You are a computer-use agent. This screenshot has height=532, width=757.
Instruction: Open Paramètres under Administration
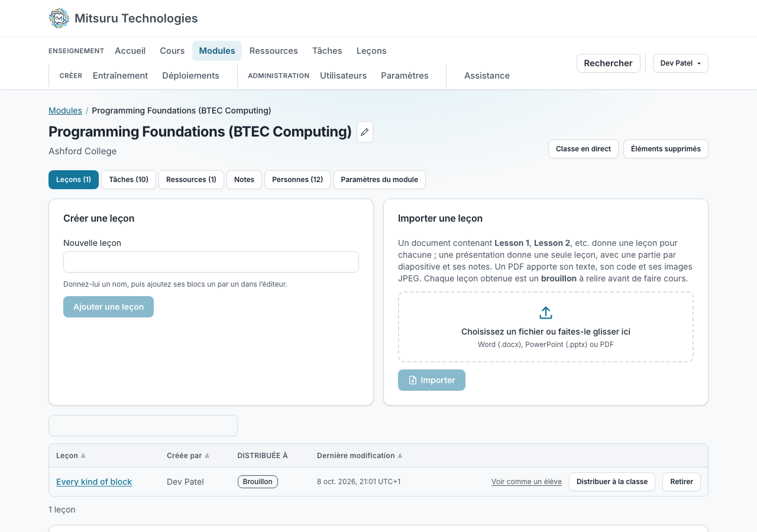click(x=405, y=76)
